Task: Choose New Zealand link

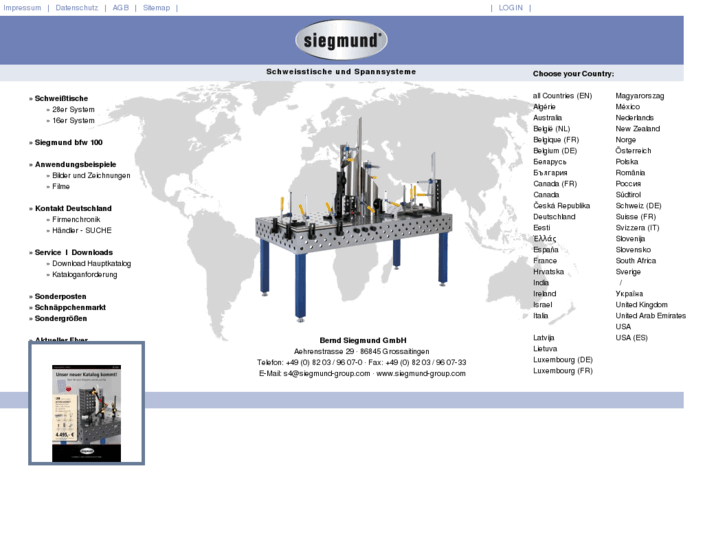Action: coord(638,129)
